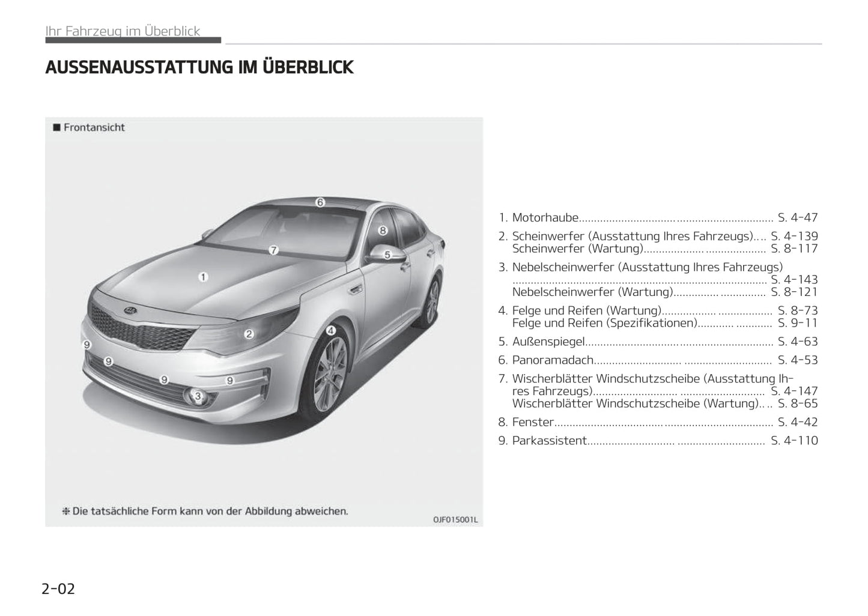Click the page number 2-02
Viewport: 868px width, 616px height.
[58, 588]
